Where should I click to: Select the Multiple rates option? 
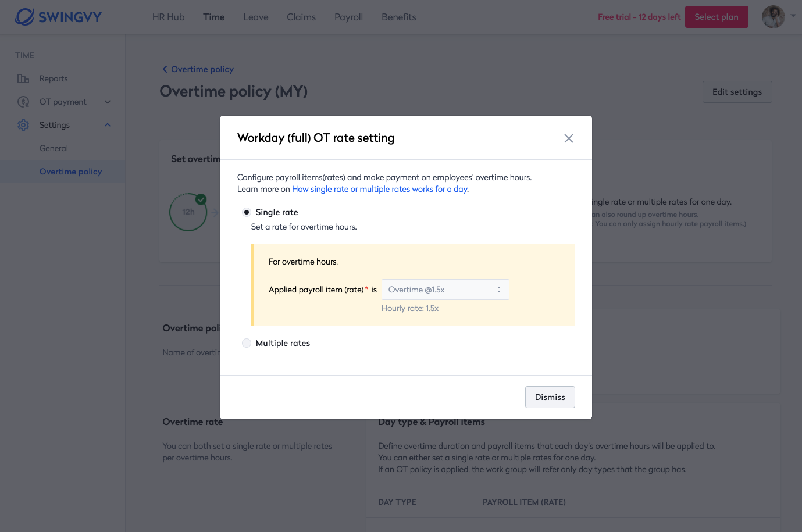tap(247, 343)
